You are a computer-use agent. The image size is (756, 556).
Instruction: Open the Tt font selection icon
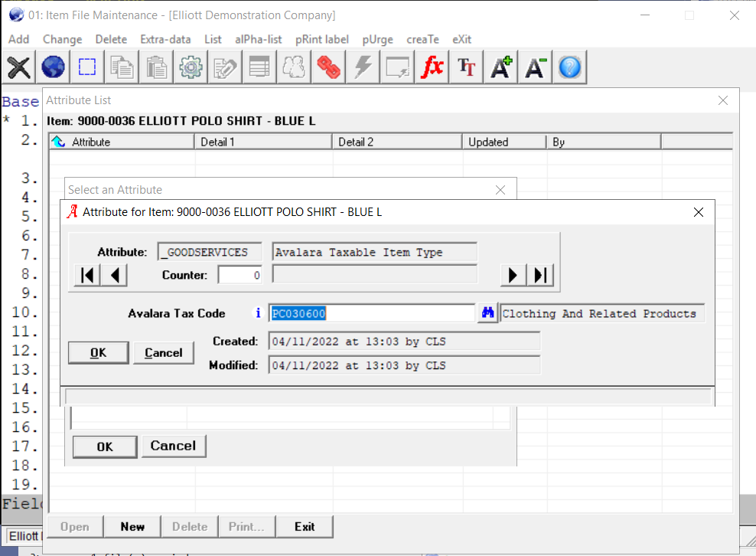[466, 67]
